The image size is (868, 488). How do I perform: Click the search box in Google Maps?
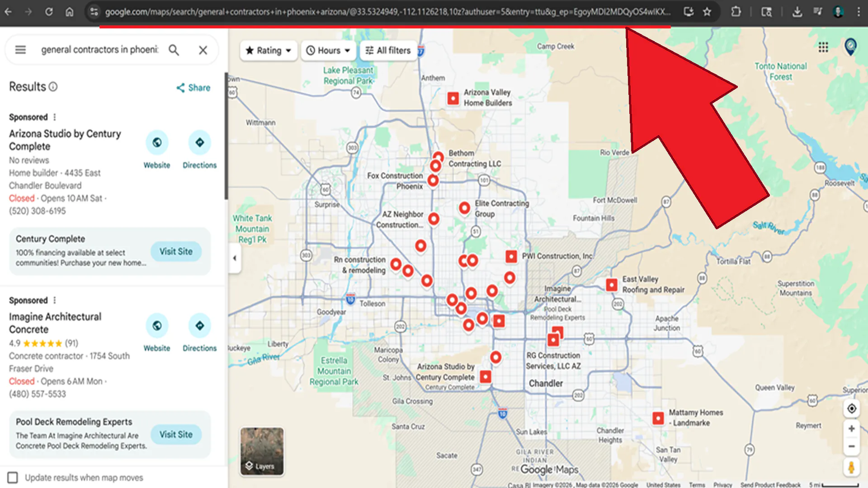pyautogui.click(x=100, y=50)
